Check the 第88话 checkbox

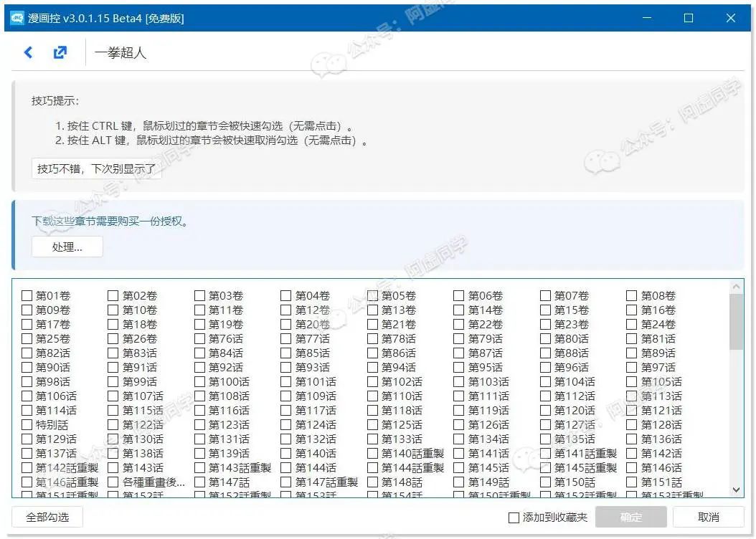(x=545, y=353)
